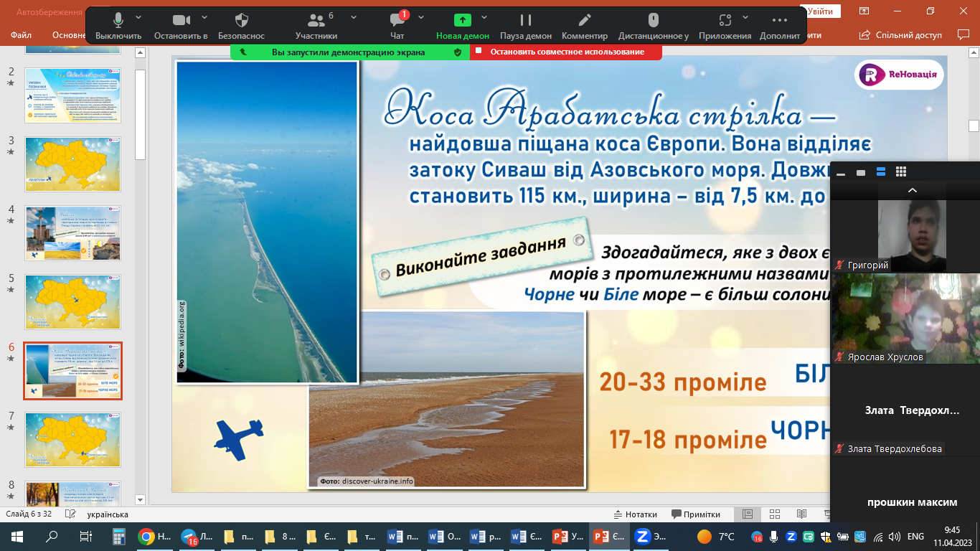Select slide 3 thumbnail with Ukraine map

(72, 164)
